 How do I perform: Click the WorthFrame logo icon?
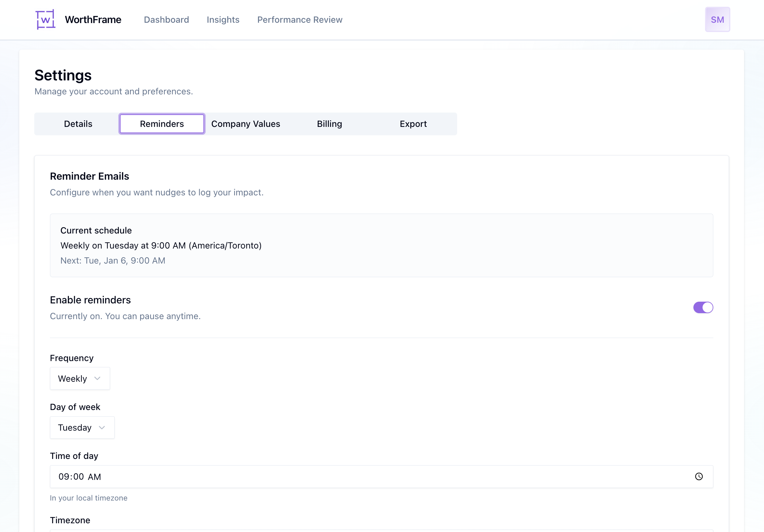coord(45,19)
